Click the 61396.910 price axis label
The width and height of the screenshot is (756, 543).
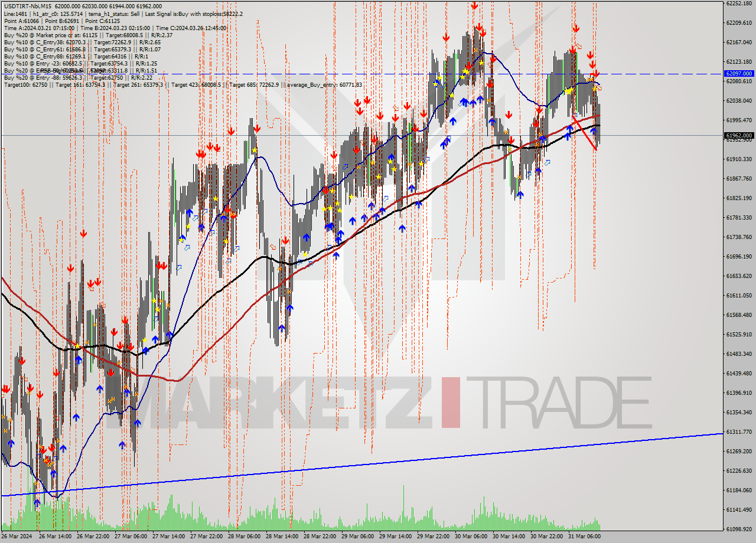[x=739, y=393]
